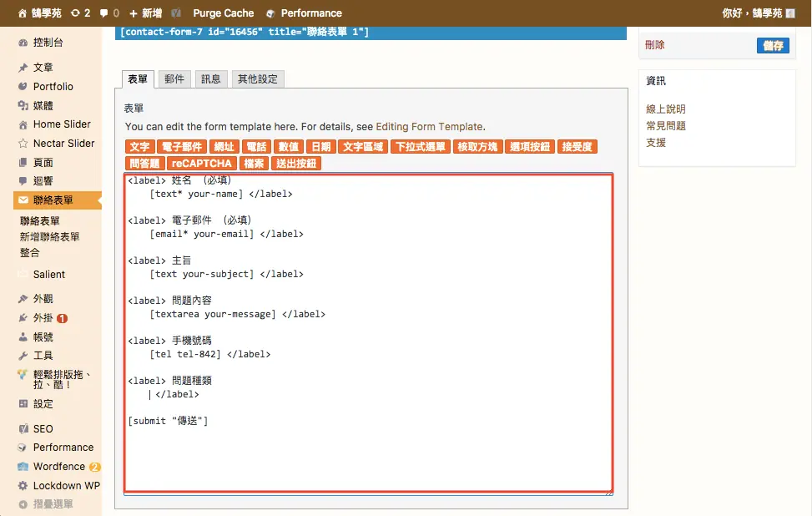This screenshot has width=812, height=516.
Task: Click the home icon beside the site name
Action: tap(22, 13)
